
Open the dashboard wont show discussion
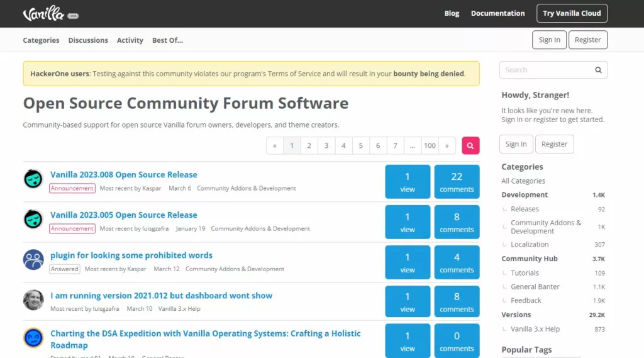pos(162,296)
